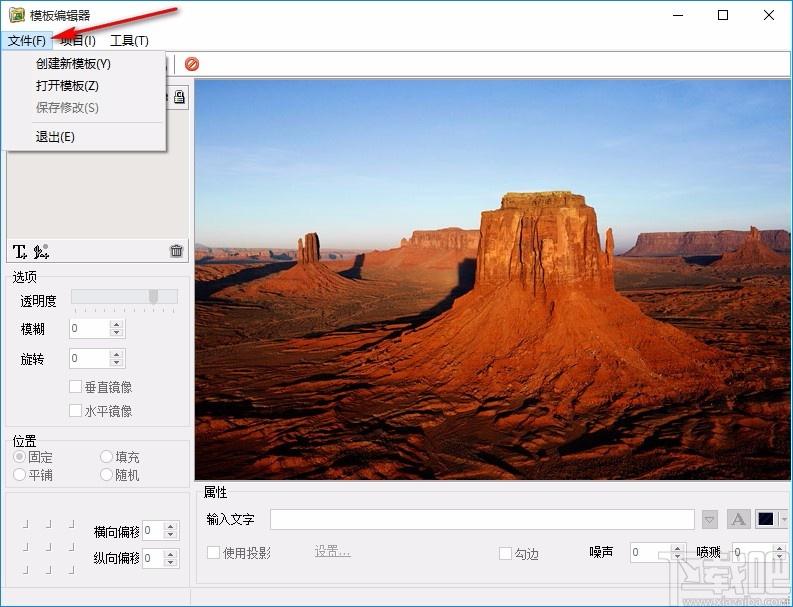Select center anchor position marker
This screenshot has height=607, width=793.
(49, 547)
